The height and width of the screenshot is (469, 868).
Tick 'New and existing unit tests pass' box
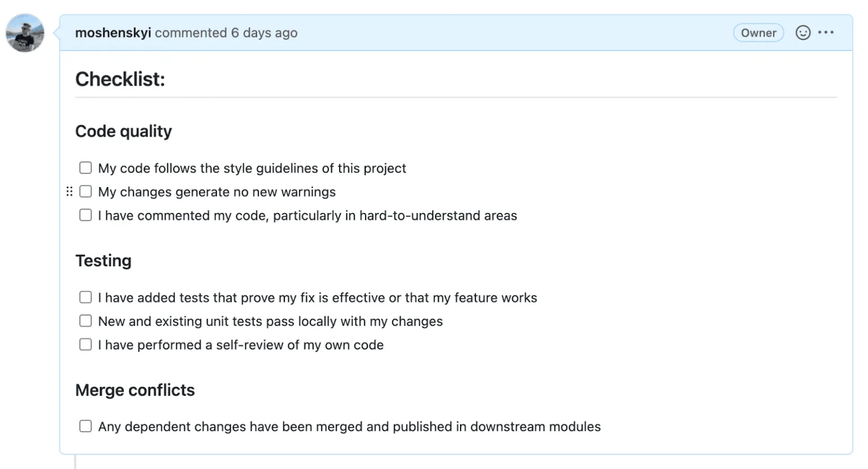85,321
